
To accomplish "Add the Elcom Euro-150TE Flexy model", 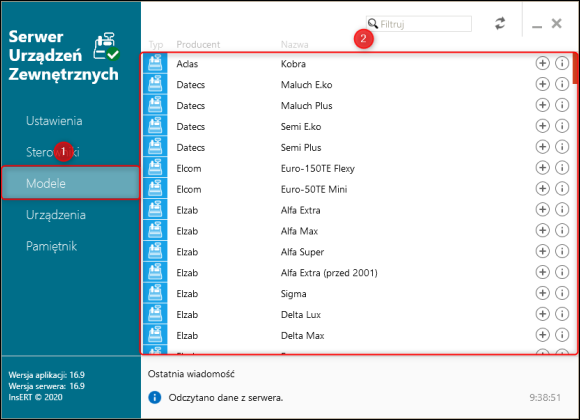I will point(542,168).
